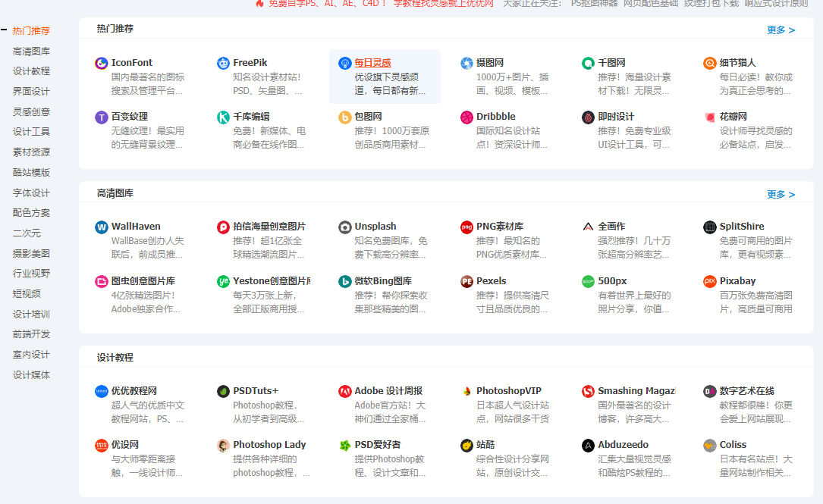Click the 每日灵感 lightbulb icon
This screenshot has width=823, height=504.
(x=345, y=64)
